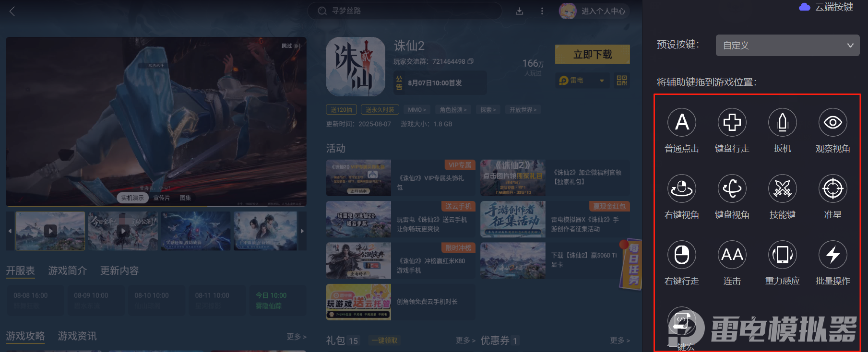Switch media to 图集

pyautogui.click(x=185, y=198)
